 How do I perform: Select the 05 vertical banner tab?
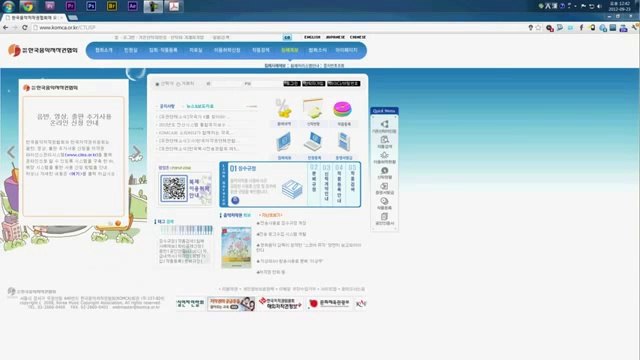click(x=352, y=184)
